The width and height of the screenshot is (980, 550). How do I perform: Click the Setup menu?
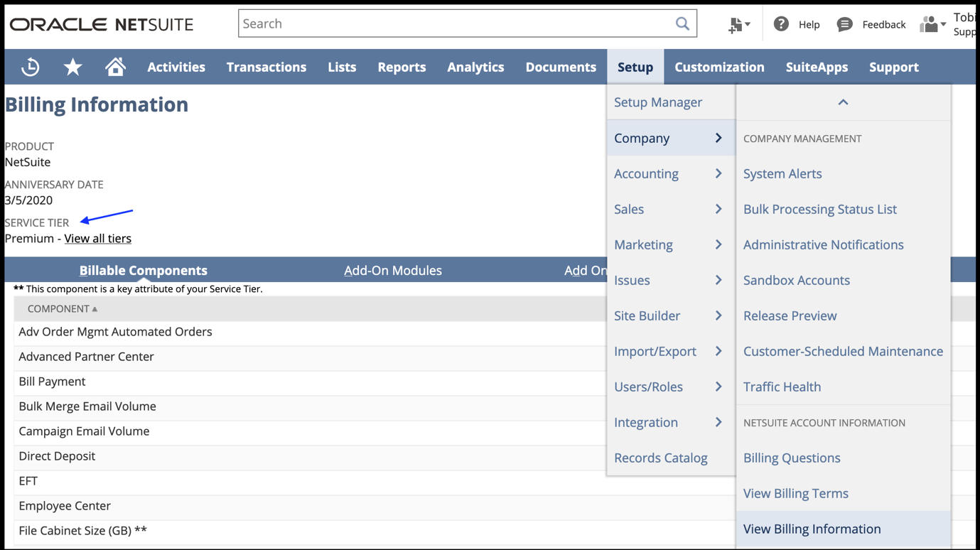635,67
